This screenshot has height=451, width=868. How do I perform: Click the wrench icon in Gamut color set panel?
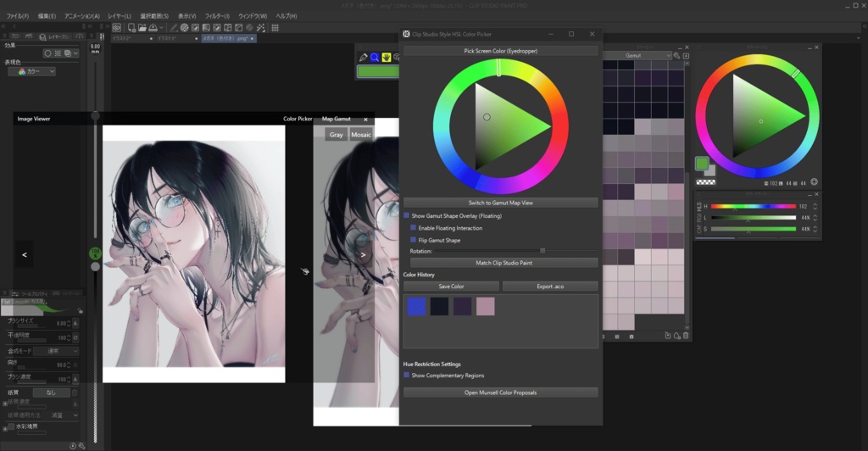(x=676, y=55)
